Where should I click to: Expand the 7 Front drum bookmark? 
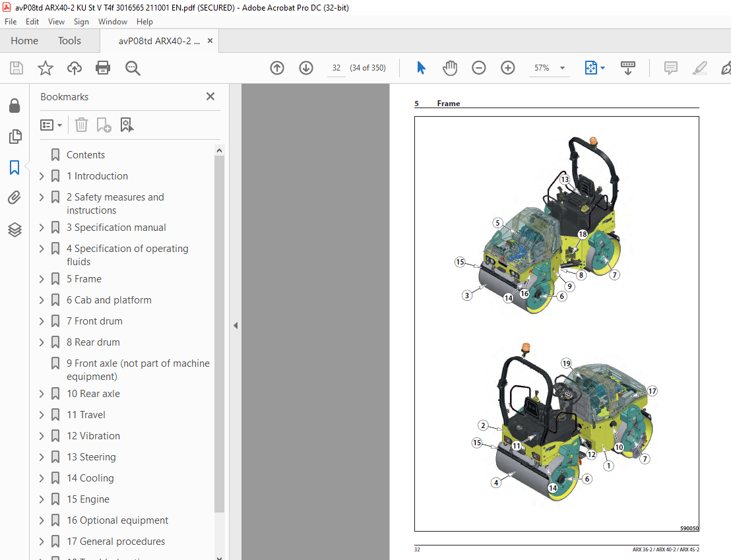(x=42, y=321)
